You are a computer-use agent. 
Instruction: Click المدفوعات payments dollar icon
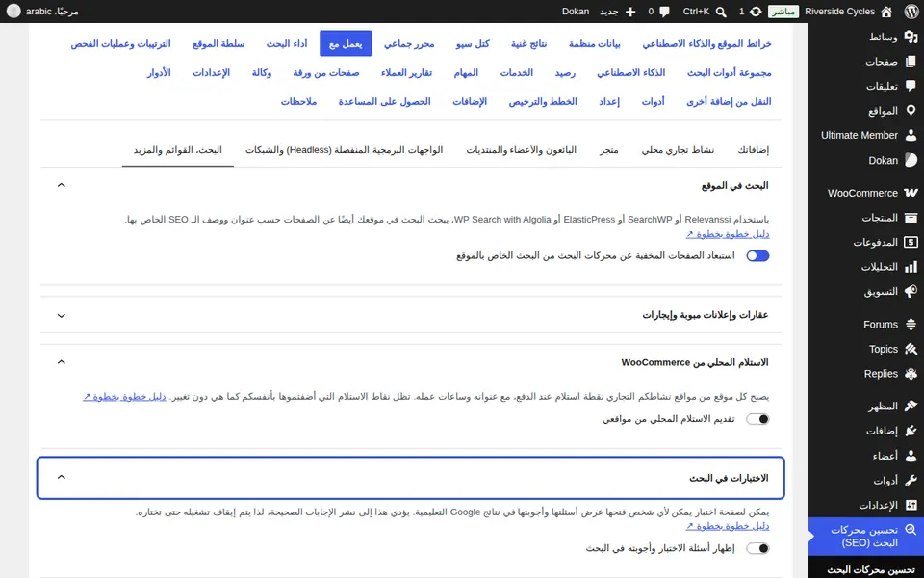(911, 243)
